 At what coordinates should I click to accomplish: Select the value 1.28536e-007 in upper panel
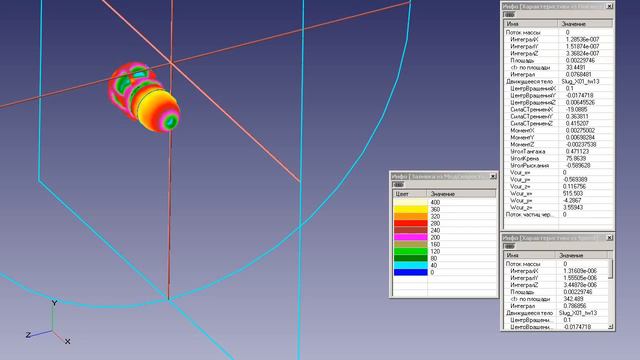582,39
